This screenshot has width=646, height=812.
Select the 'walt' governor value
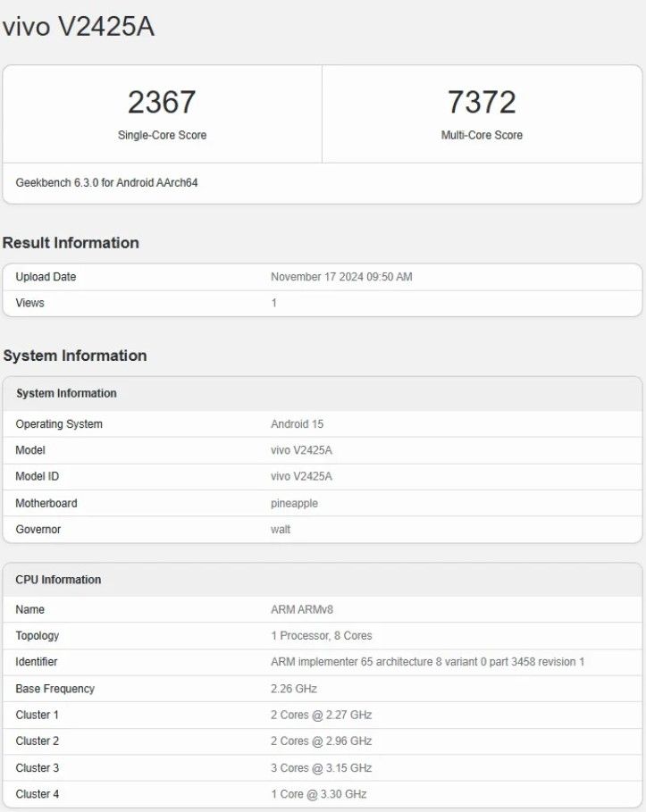coord(281,530)
